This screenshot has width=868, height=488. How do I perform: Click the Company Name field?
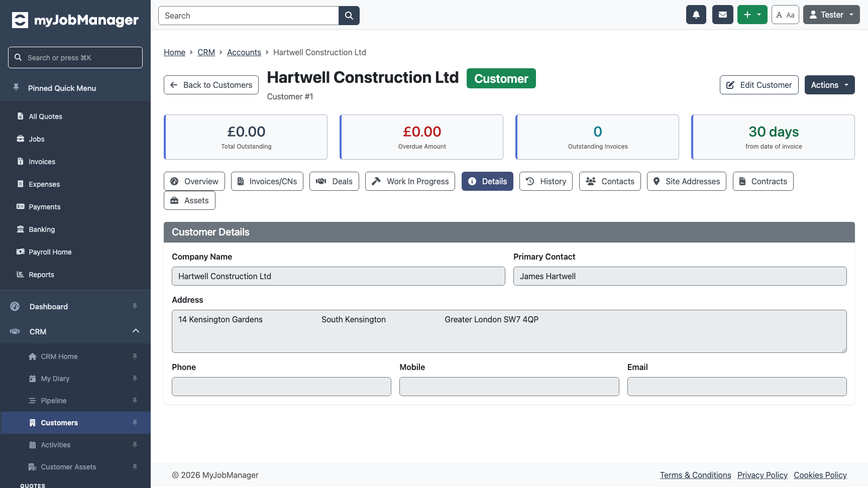(339, 276)
